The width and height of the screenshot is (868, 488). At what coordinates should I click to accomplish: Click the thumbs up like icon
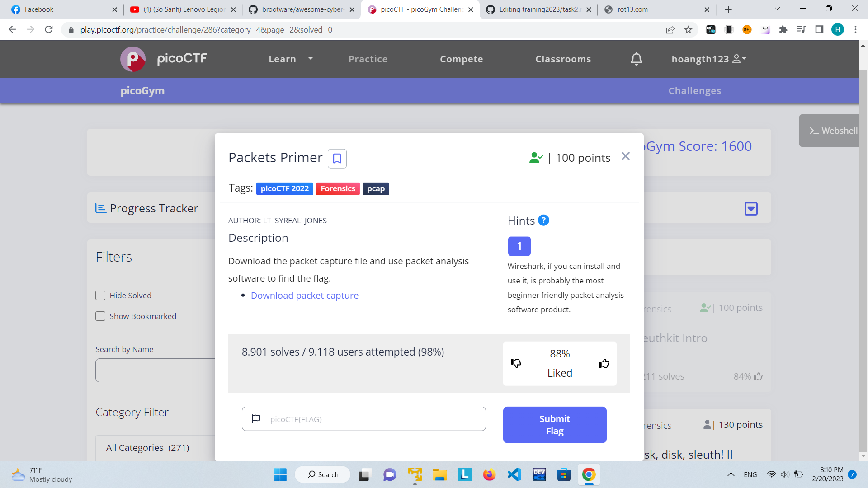coord(604,364)
